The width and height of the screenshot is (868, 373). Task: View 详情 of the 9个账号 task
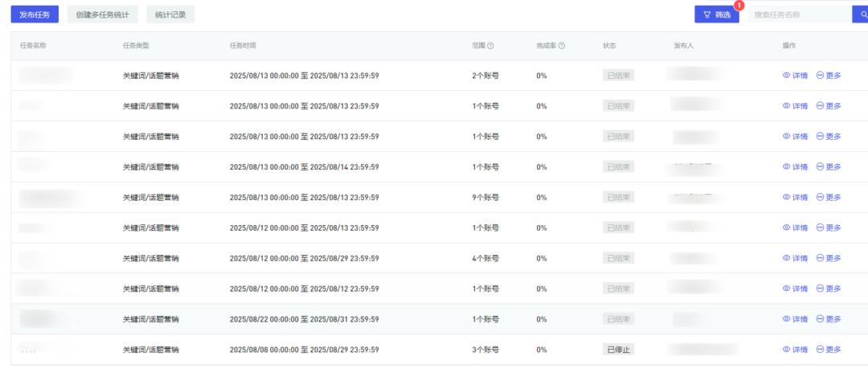pos(795,198)
